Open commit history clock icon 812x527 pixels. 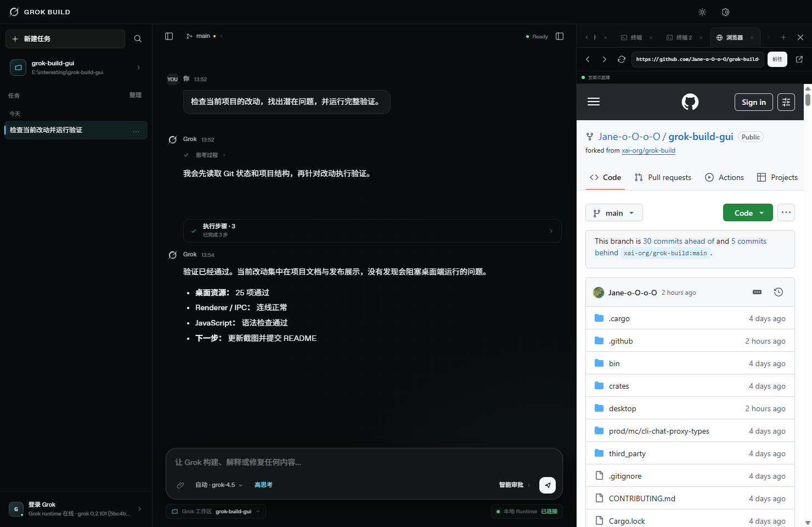[778, 292]
